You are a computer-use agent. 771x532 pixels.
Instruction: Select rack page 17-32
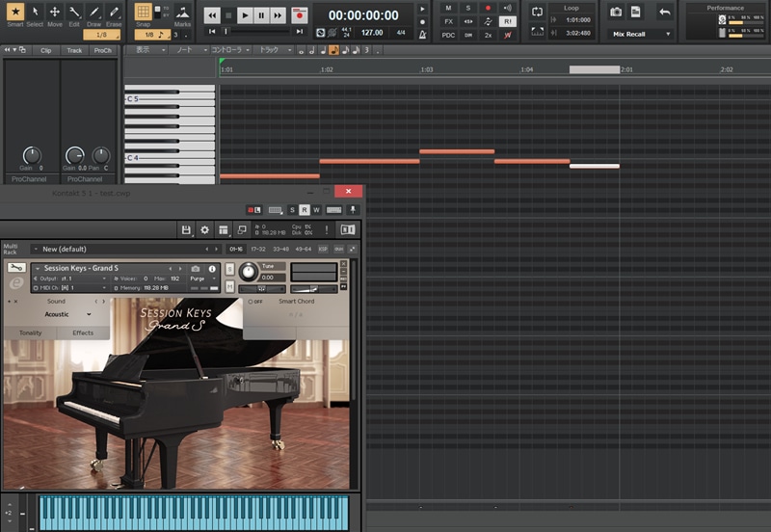tap(258, 249)
